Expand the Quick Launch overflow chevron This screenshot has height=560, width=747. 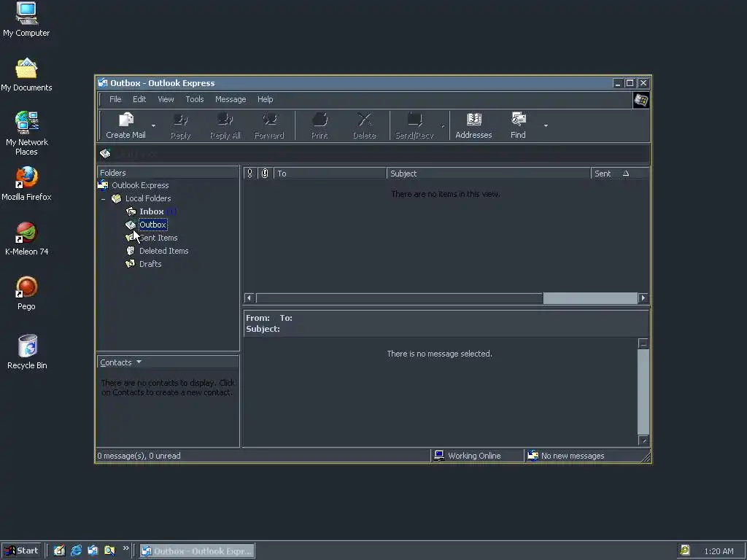click(x=125, y=548)
